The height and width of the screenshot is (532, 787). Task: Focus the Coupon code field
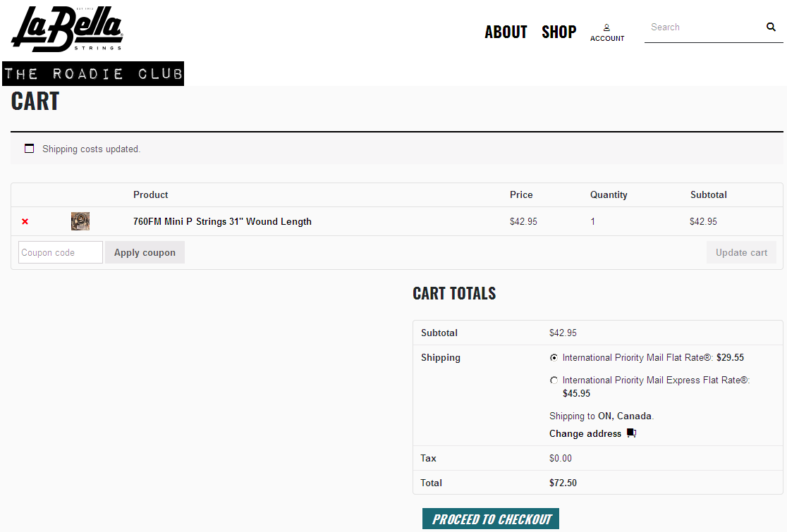[61, 252]
